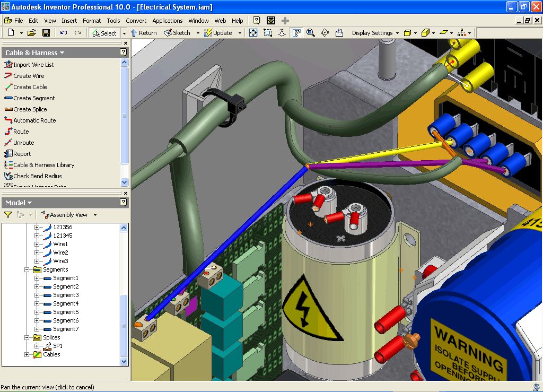Click the help question icon in menu bar
The image size is (543, 392).
coord(256,21)
